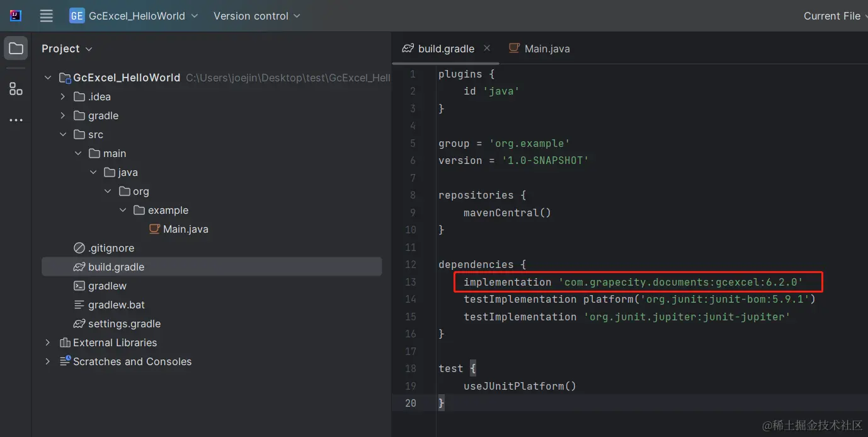Click the Main.java class icon in tree

coord(154,229)
